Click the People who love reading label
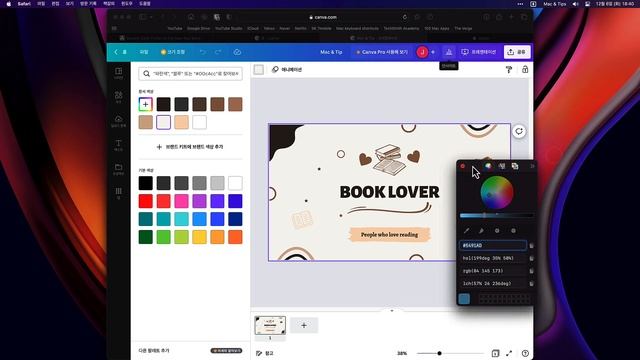The width and height of the screenshot is (640, 360). 389,235
